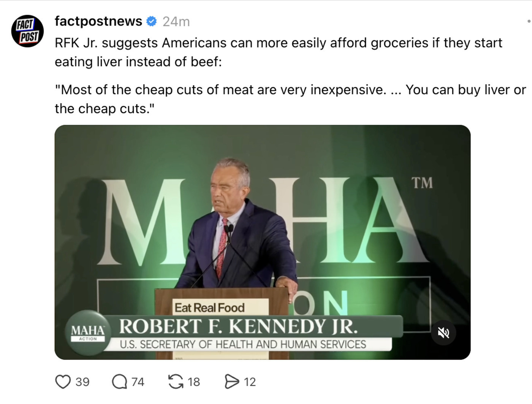Click the like count 39
532x404 pixels.
coord(82,382)
